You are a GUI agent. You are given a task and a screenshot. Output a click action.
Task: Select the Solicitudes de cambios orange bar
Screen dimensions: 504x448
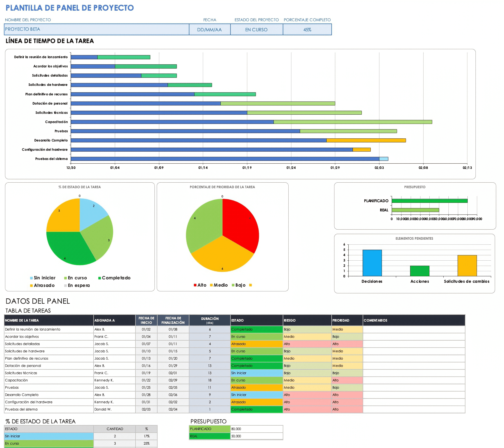click(x=467, y=266)
